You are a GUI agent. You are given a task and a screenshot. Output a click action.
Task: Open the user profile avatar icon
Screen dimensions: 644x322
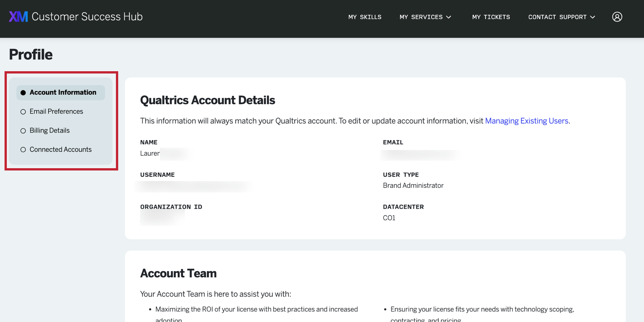coord(617,17)
